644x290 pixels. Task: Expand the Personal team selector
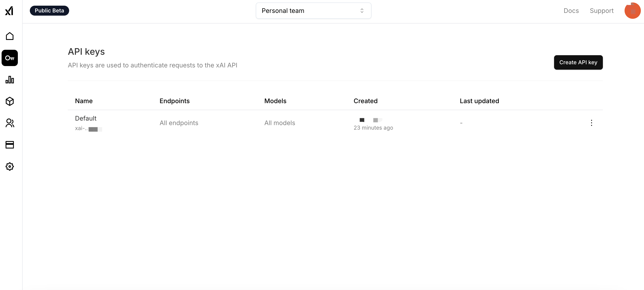[313, 11]
